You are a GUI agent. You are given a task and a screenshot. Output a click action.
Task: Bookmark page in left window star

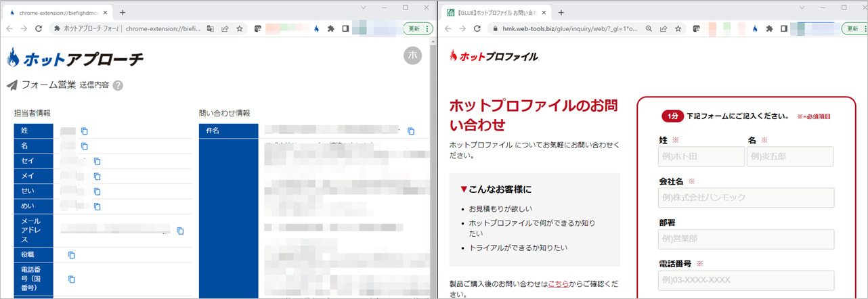pos(240,29)
